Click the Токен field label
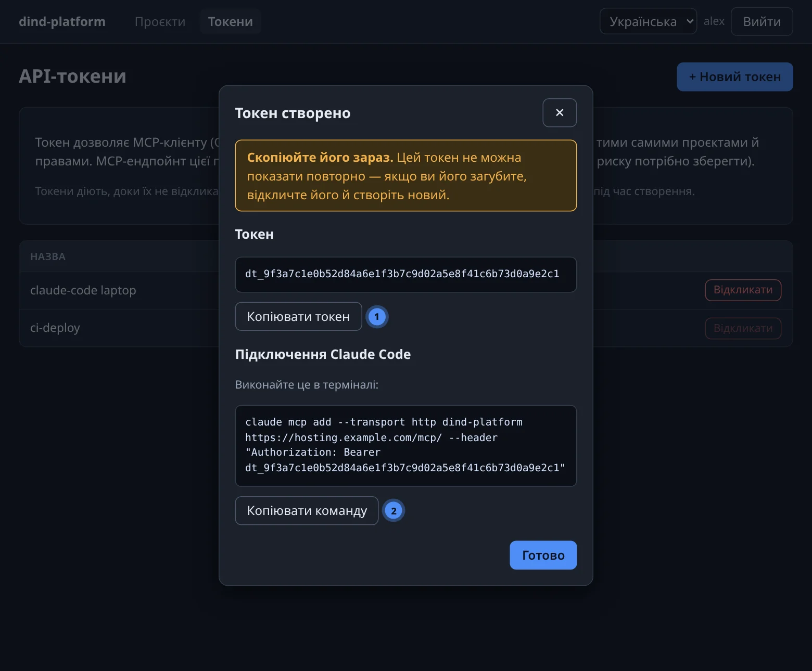This screenshot has width=812, height=671. (x=254, y=234)
